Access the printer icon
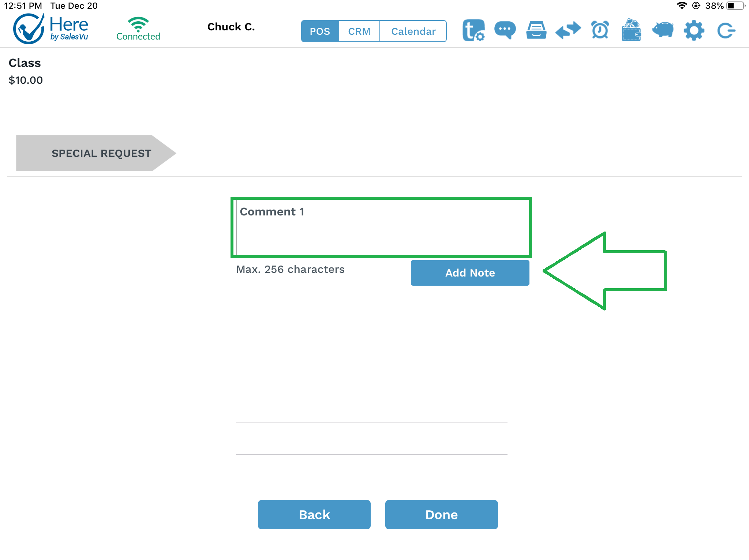Viewport: 749px width, 560px height. [537, 30]
